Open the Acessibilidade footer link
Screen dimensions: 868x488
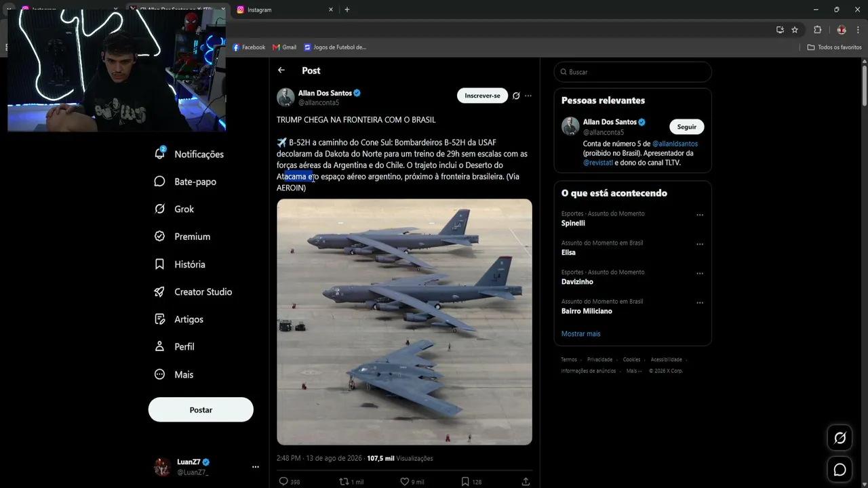pyautogui.click(x=667, y=360)
